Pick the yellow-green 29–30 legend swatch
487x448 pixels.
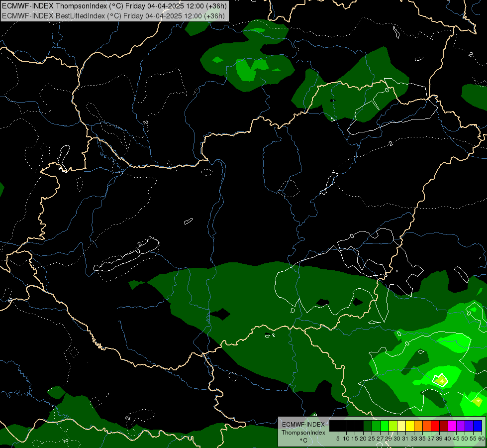[393, 426]
